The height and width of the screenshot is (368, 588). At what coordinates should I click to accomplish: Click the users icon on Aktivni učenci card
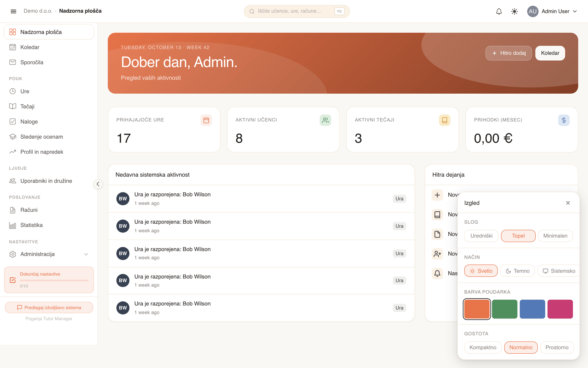point(325,120)
